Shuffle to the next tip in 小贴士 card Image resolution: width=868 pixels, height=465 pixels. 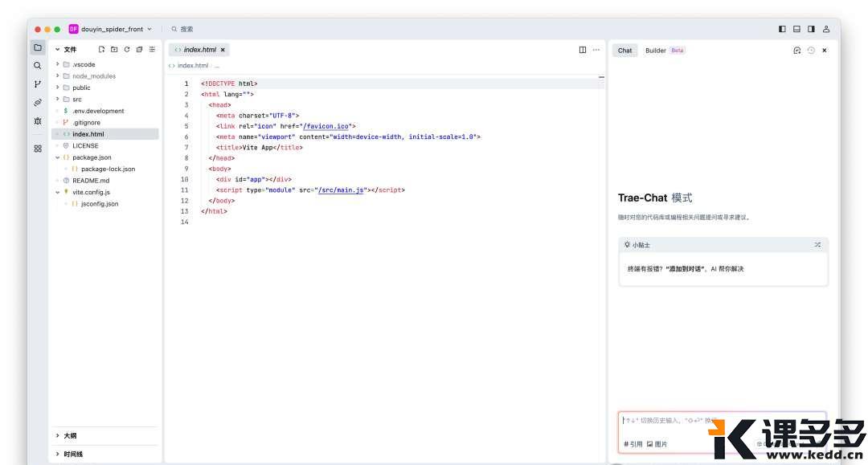(817, 245)
